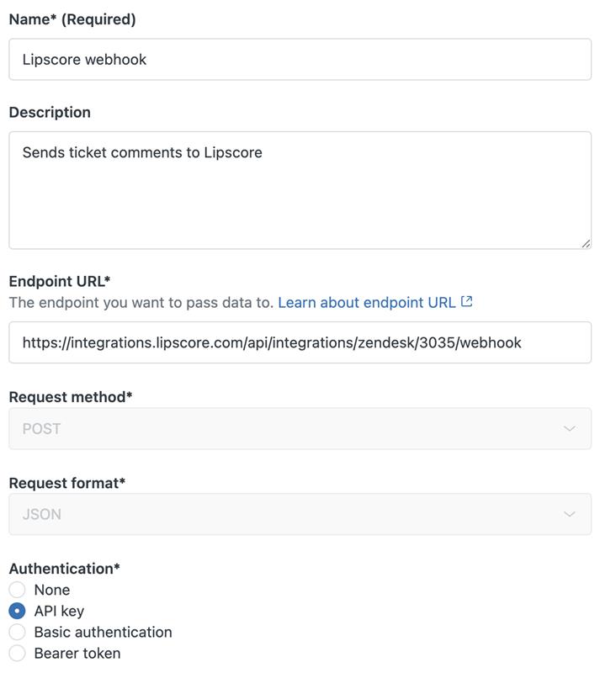
Task: Click the Endpoint URL heading label
Action: [x=60, y=281]
